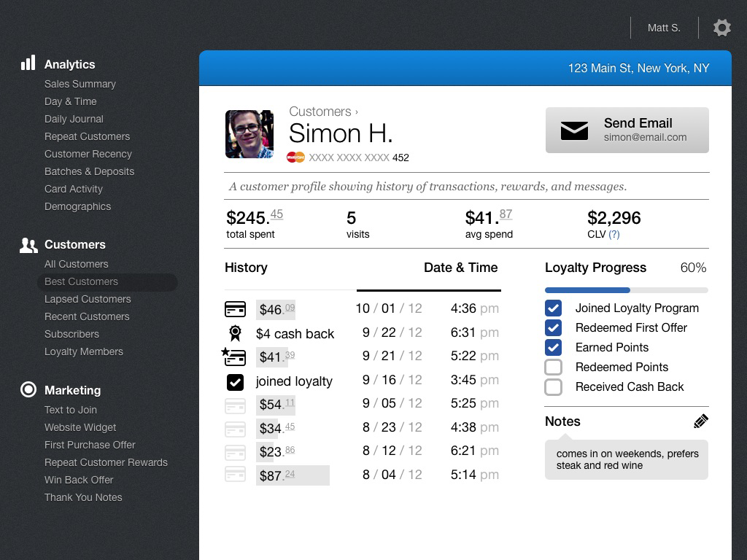Screen dimensions: 747x560
Task: Toggle Redeemed First Offer checkbox
Action: [x=553, y=327]
